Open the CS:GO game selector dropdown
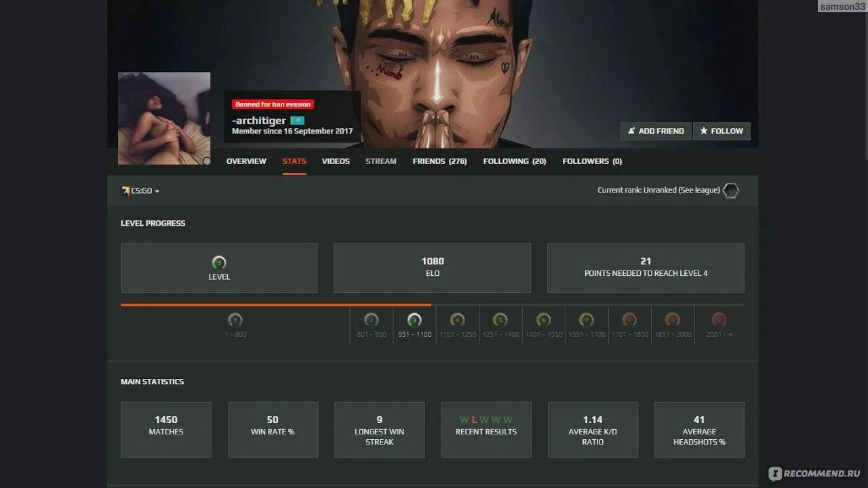 [x=140, y=191]
